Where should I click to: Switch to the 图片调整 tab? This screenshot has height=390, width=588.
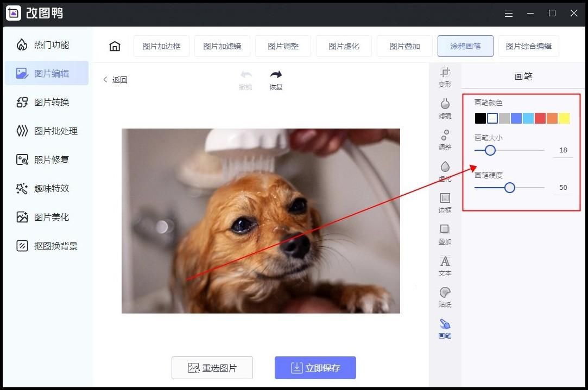coord(283,46)
